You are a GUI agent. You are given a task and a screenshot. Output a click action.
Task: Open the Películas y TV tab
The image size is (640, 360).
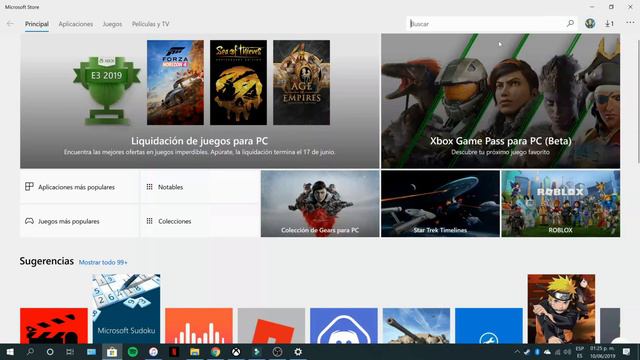click(150, 24)
